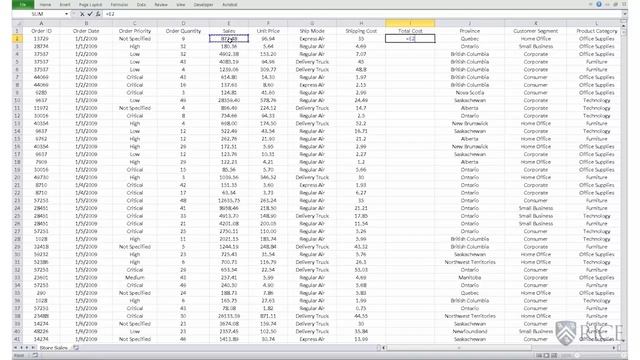Click the Name Box showing SUM

pyautogui.click(x=38, y=14)
